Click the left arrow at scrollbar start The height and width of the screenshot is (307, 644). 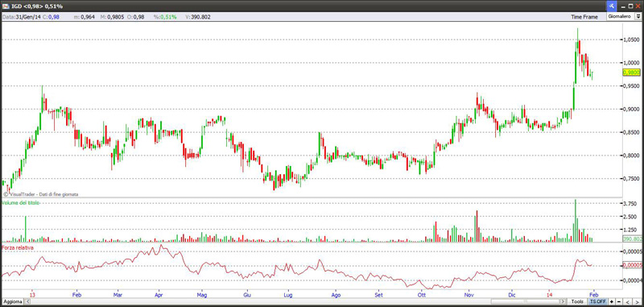[27, 301]
